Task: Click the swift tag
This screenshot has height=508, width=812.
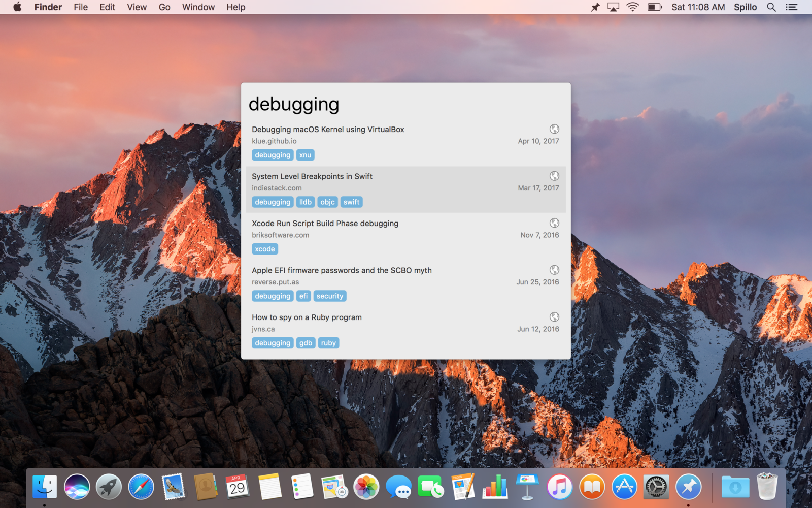Action: [351, 202]
